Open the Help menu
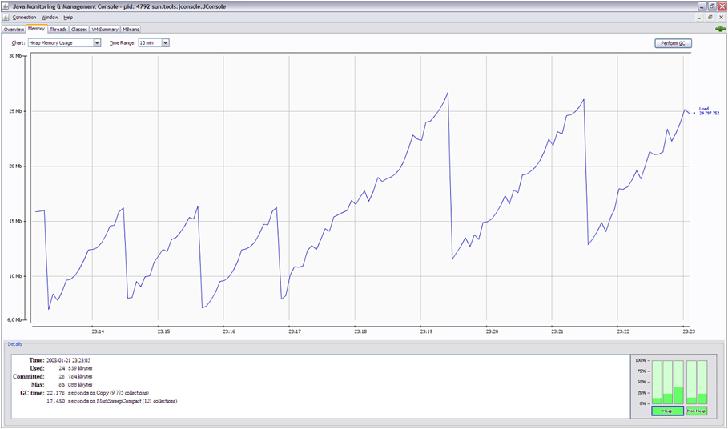This screenshot has height=429, width=728. pos(68,17)
